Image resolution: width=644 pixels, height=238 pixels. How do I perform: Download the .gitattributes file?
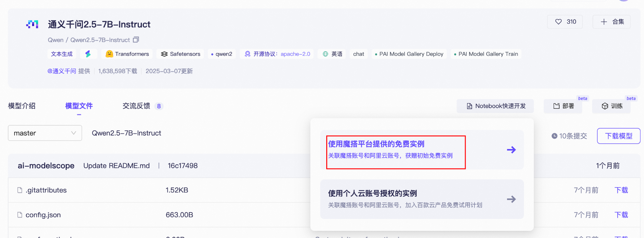621,190
